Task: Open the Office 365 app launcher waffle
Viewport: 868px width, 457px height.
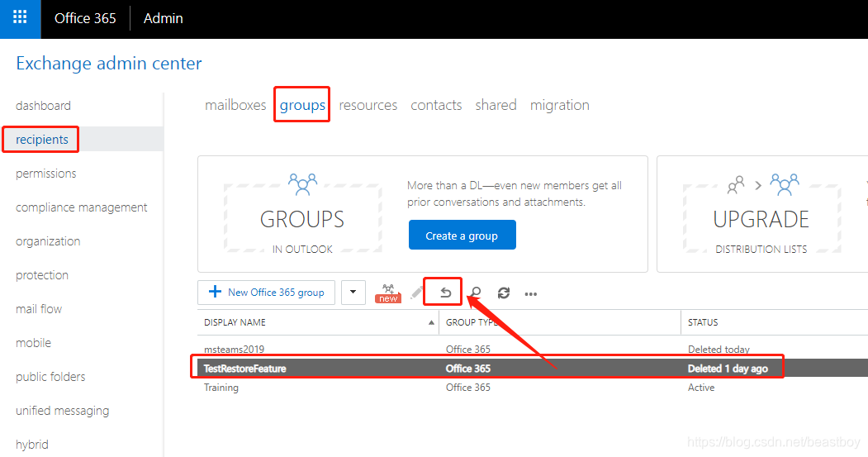Action: point(20,17)
